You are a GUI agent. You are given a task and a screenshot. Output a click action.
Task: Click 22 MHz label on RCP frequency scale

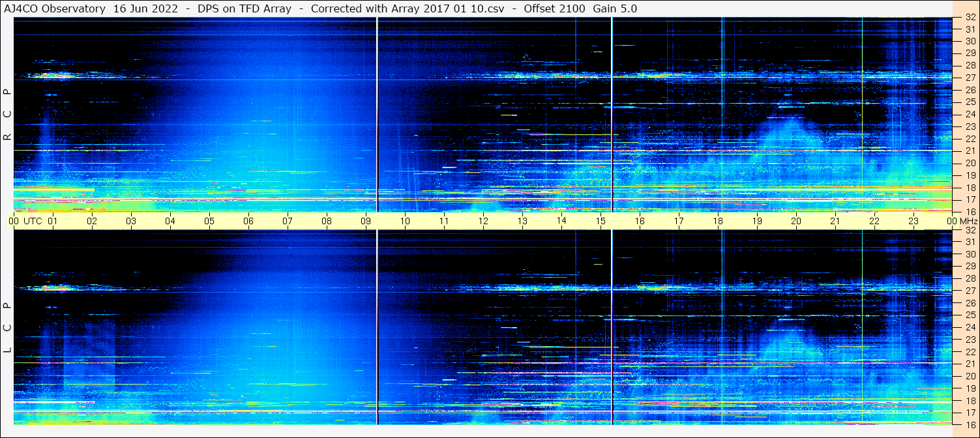pos(970,138)
